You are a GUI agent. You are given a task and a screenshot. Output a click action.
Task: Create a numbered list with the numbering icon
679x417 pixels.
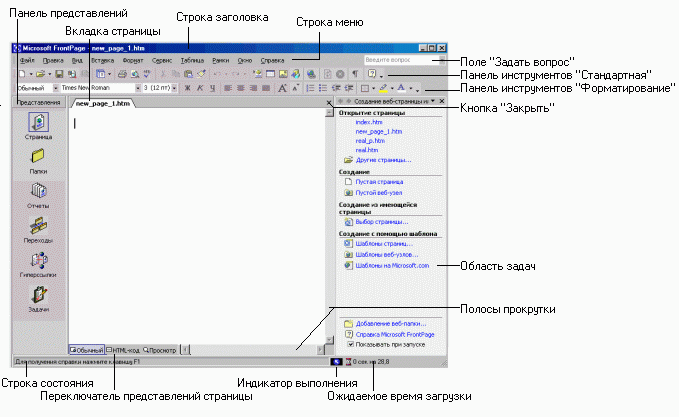310,88
